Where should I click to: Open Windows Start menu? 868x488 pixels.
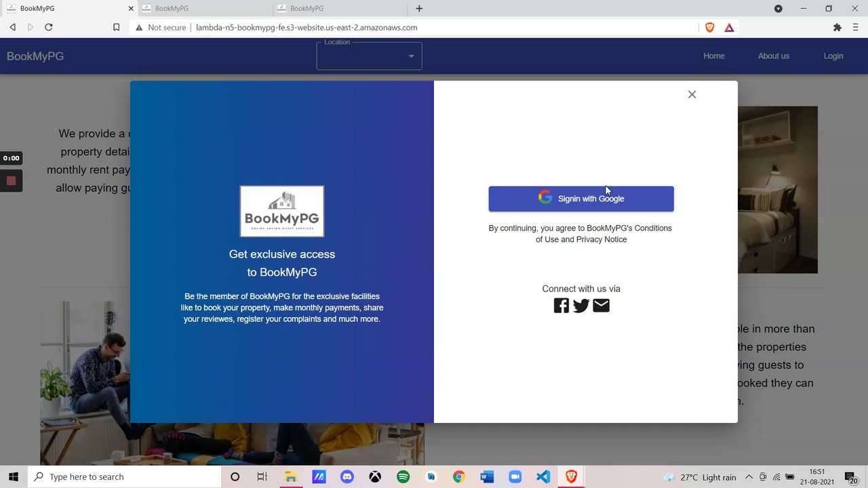coord(13,476)
